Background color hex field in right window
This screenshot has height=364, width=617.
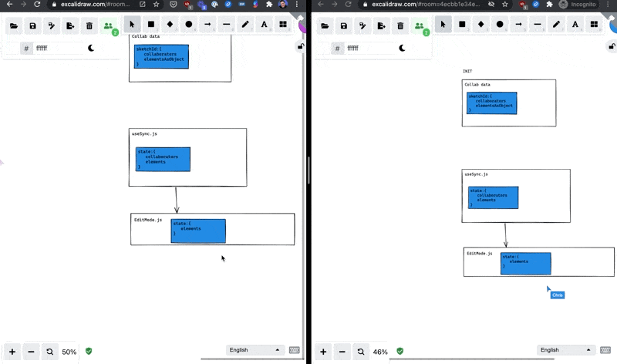(x=369, y=48)
